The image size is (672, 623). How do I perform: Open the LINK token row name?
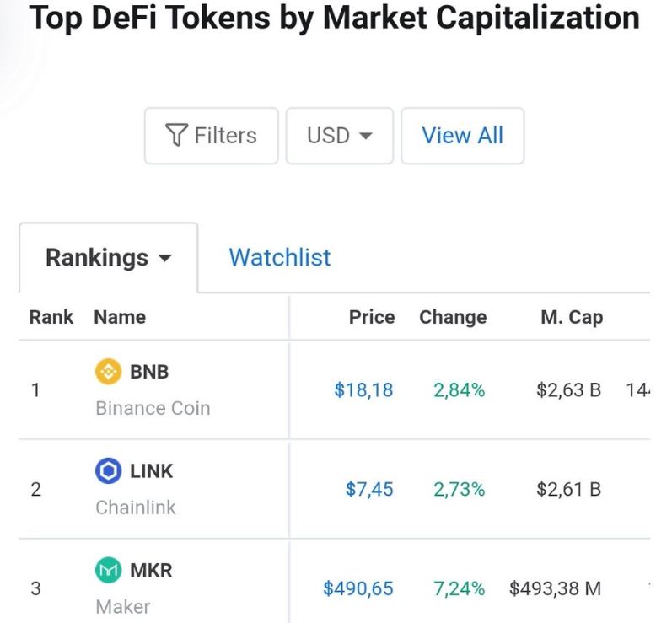click(x=151, y=471)
